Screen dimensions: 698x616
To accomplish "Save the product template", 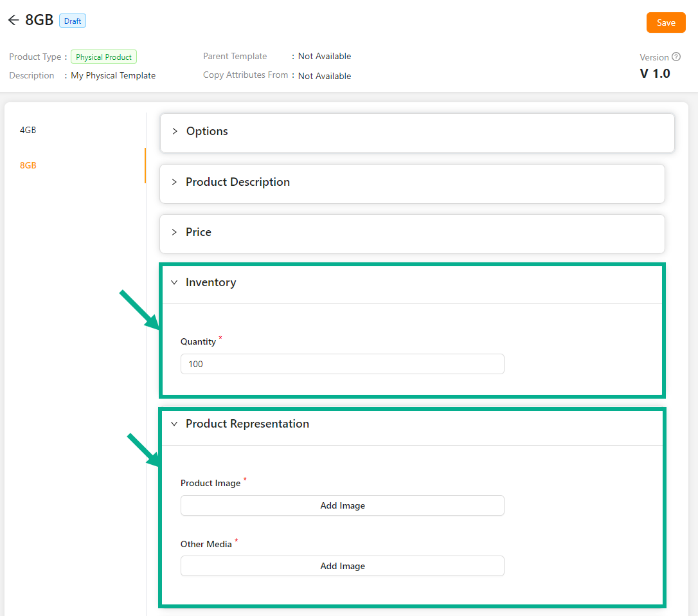I will click(666, 23).
